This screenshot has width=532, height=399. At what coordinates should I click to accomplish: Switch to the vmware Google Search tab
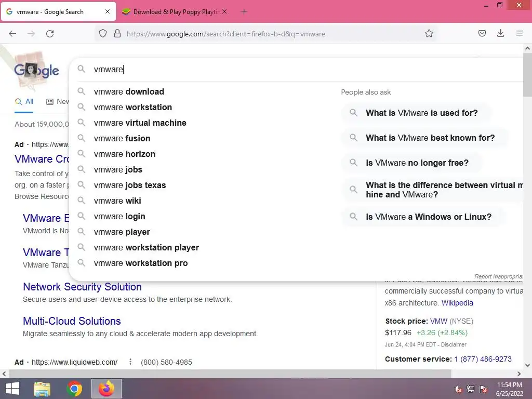[x=58, y=11]
